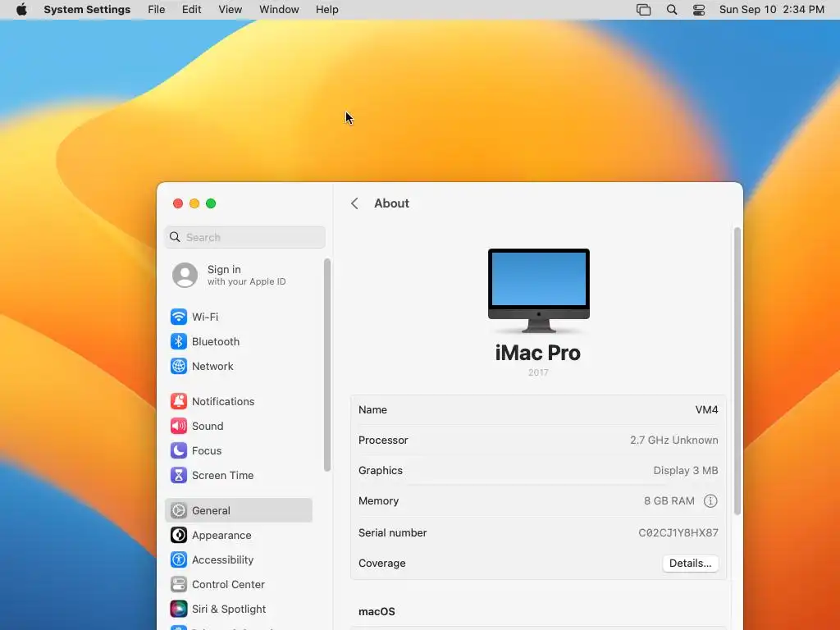The image size is (840, 630).
Task: Click the sidebar scrollbar
Action: (326, 365)
